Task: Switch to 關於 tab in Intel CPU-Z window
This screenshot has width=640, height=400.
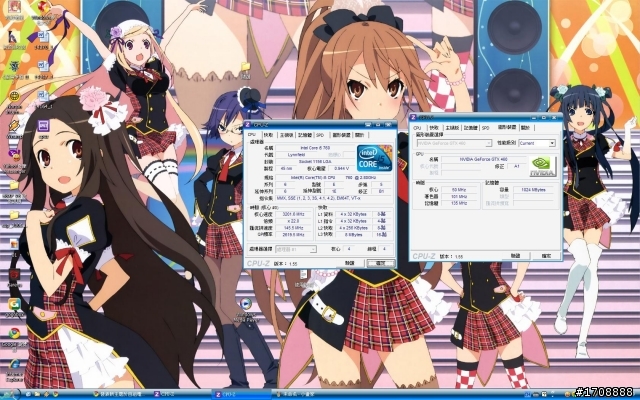Action: 359,135
